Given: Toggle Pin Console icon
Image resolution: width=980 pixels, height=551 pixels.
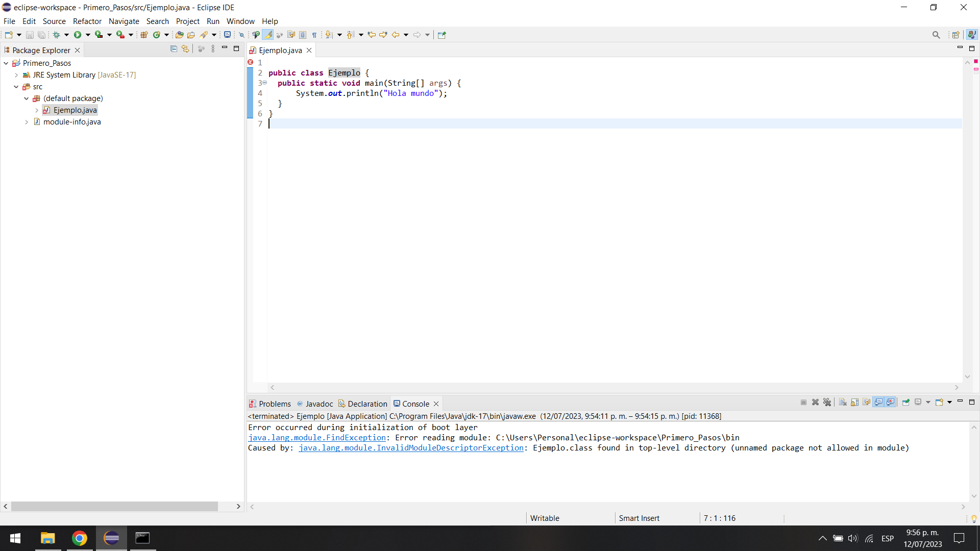Looking at the screenshot, I should coord(906,403).
